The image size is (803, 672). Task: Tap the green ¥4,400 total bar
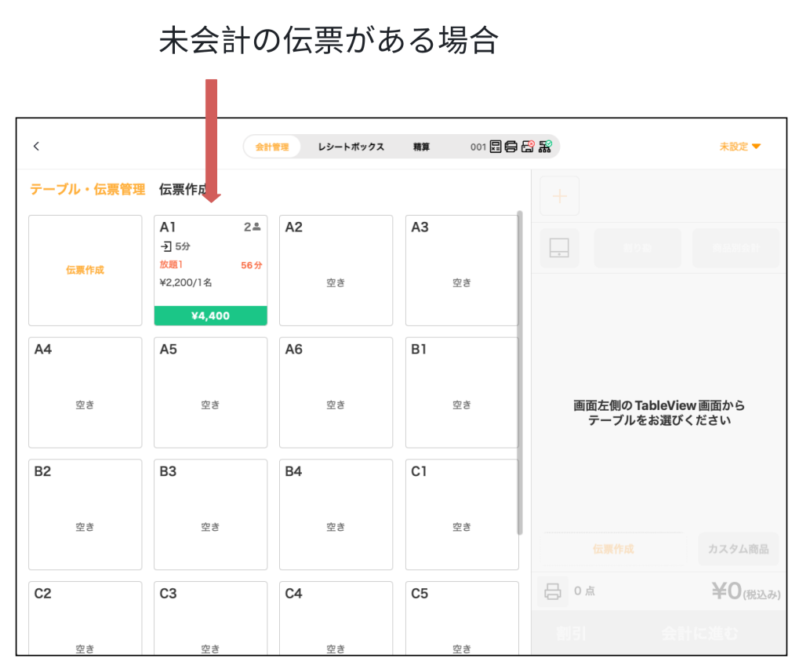point(210,316)
